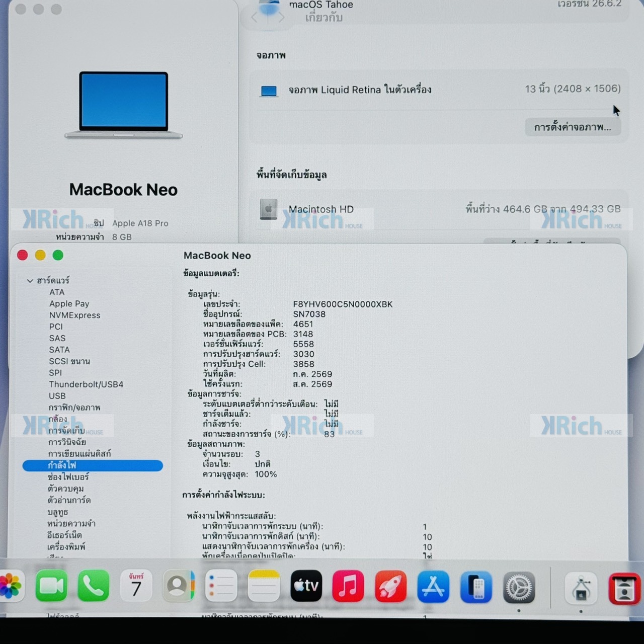Viewport: 644px width, 644px height.
Task: Select Apple Pay in sidebar
Action: (x=69, y=304)
